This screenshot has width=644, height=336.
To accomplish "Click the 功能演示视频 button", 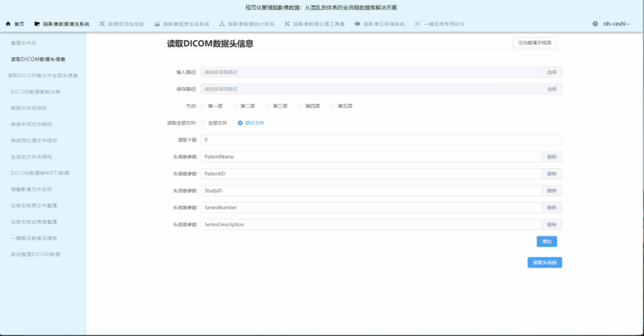I will [x=534, y=43].
